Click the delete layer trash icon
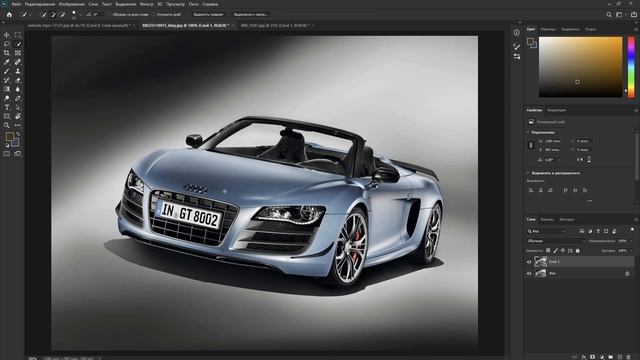 (x=629, y=357)
